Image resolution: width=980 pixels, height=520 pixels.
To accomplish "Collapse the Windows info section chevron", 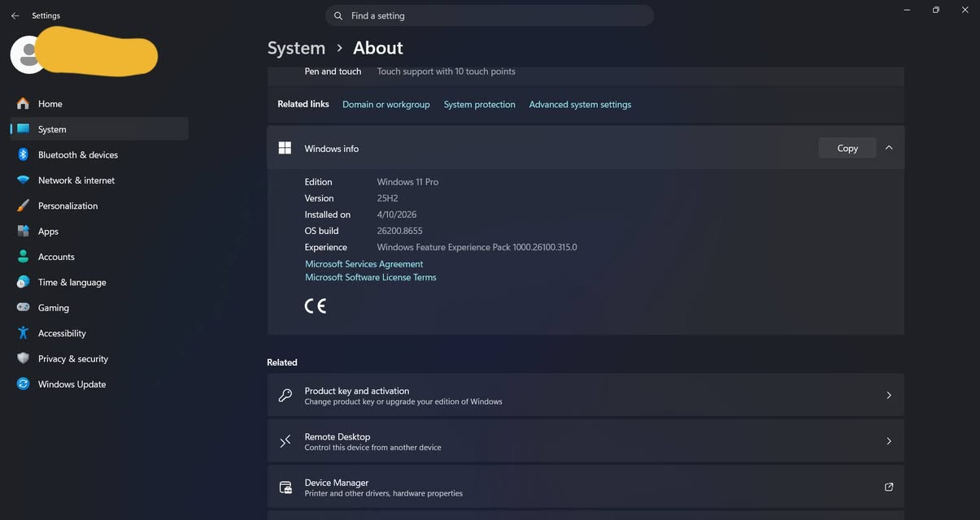I will (x=889, y=148).
